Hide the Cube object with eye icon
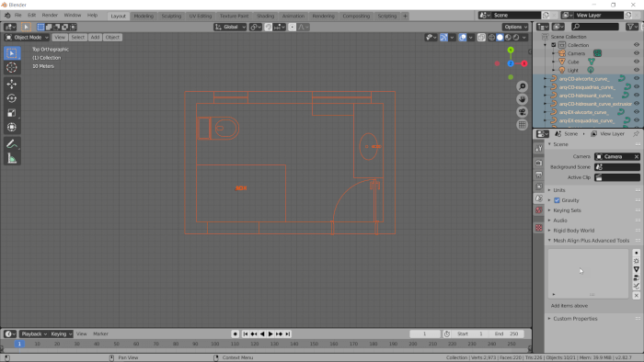This screenshot has width=644, height=362. tap(637, 62)
